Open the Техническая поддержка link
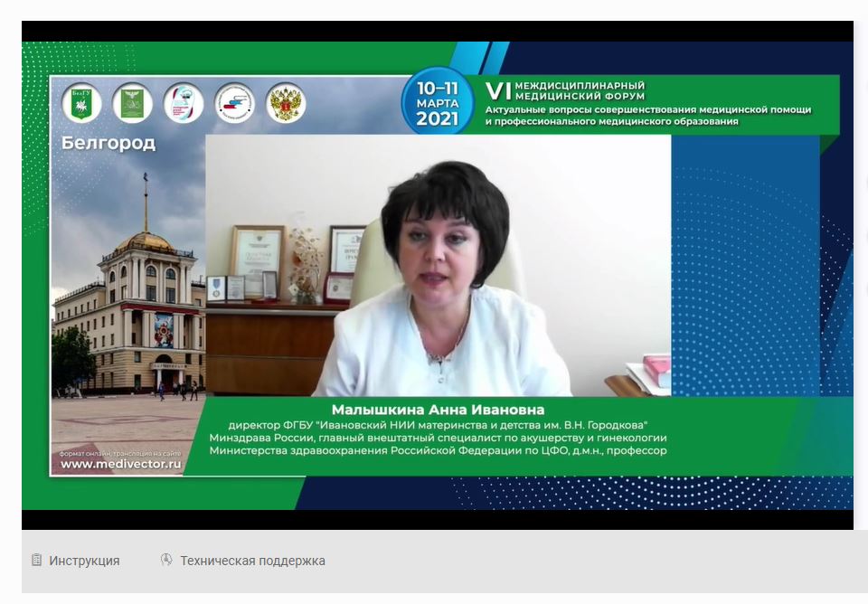This screenshot has width=868, height=604. point(252,561)
